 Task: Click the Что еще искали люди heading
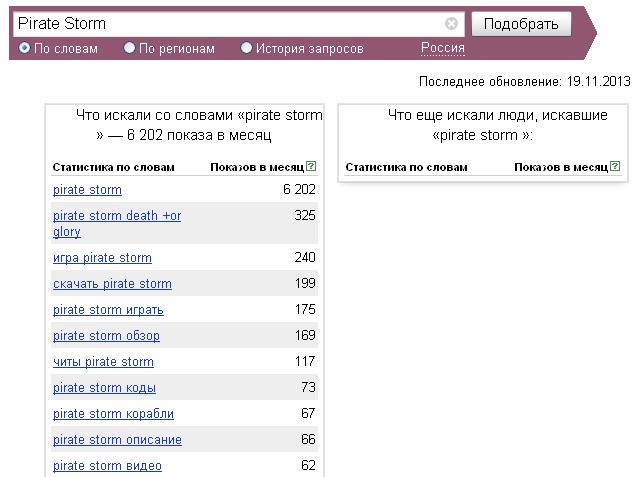click(498, 125)
